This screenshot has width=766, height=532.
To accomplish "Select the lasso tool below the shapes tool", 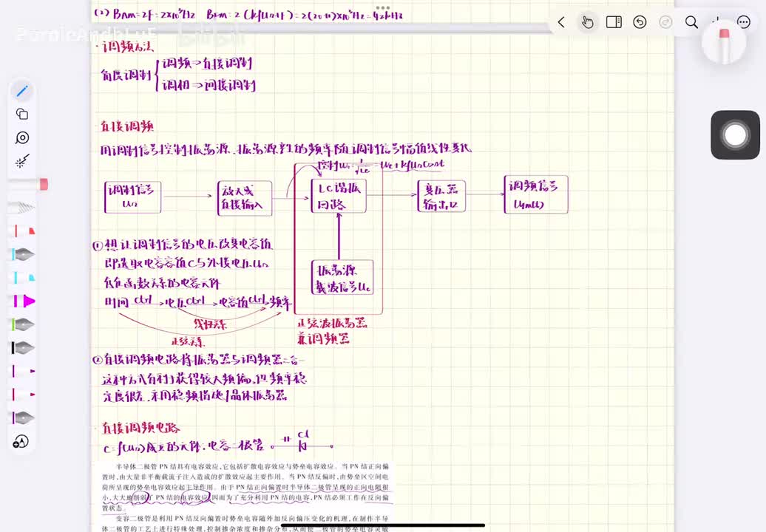I will [22, 137].
